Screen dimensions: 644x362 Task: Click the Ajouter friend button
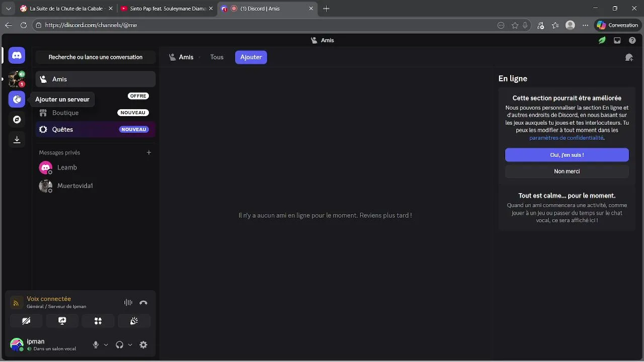click(x=251, y=57)
